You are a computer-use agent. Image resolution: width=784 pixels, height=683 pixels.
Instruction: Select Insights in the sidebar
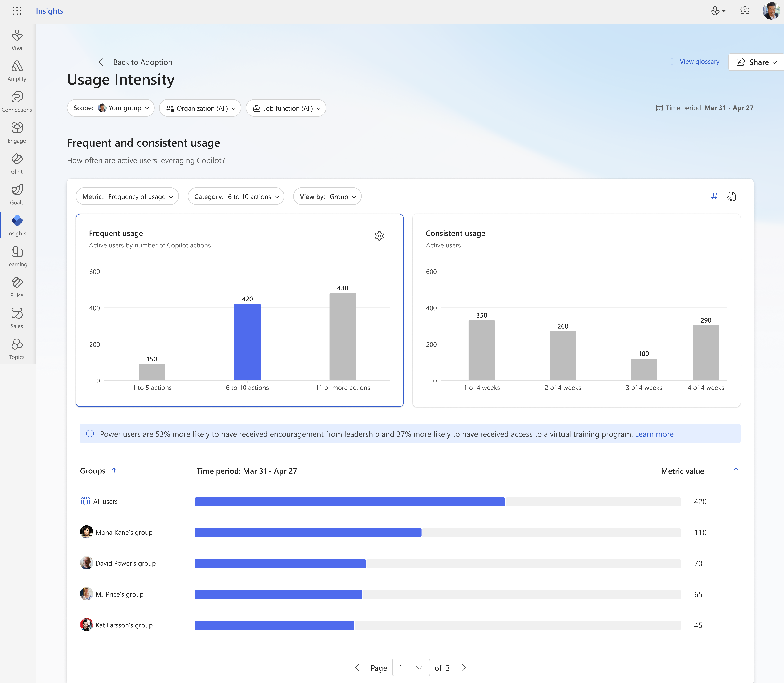point(17,225)
